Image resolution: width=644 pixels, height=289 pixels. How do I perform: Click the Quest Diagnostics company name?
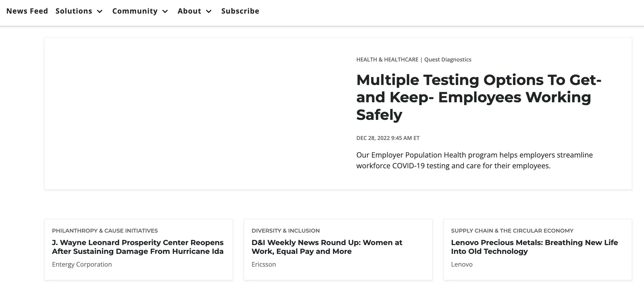click(x=448, y=59)
